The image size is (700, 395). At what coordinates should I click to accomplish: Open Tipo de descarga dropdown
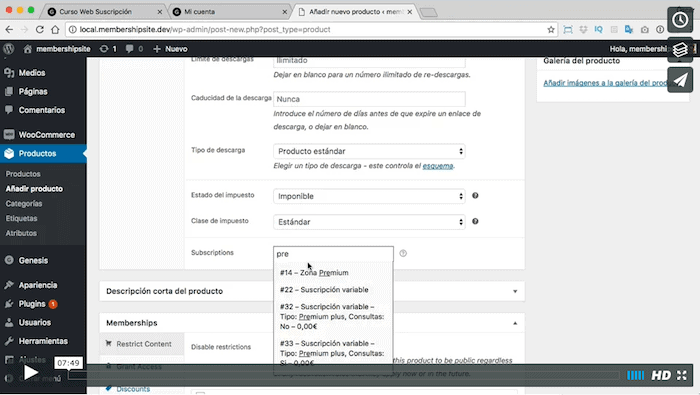point(369,151)
